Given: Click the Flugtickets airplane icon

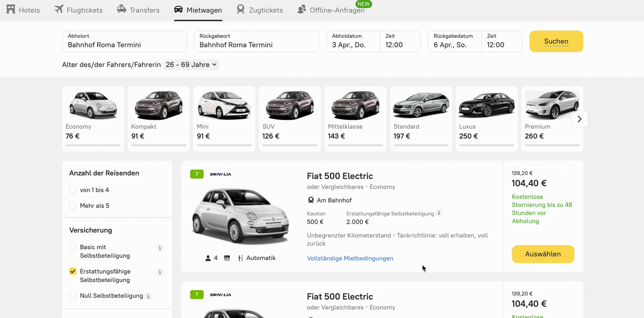Looking at the screenshot, I should [59, 9].
